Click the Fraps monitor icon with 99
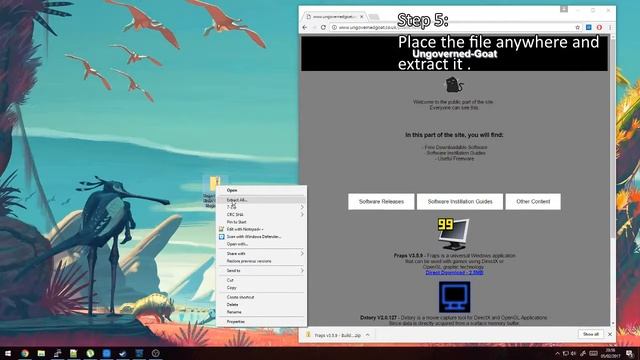The height and width of the screenshot is (360, 640). 453,234
